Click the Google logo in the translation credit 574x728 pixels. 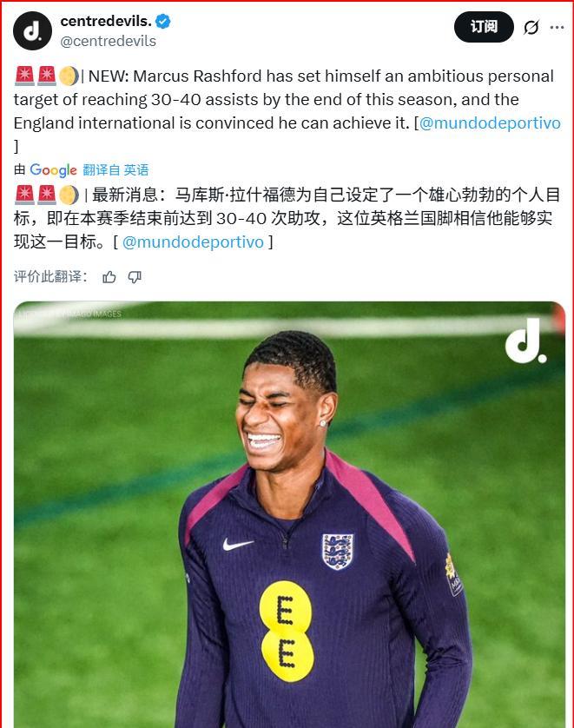[53, 170]
